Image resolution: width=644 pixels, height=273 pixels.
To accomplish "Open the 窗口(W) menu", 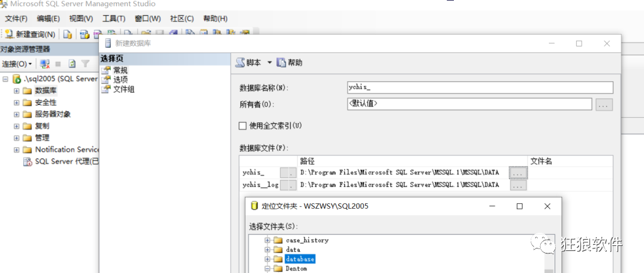I will 148,18.
